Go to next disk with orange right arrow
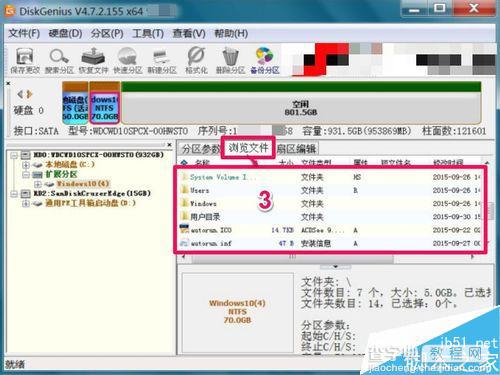The width and height of the screenshot is (500, 375). [x=30, y=94]
